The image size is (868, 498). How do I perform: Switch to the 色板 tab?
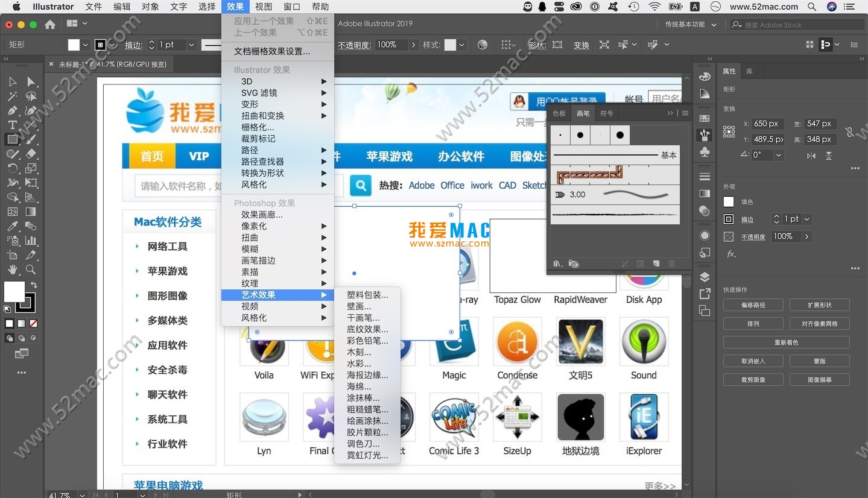[559, 113]
